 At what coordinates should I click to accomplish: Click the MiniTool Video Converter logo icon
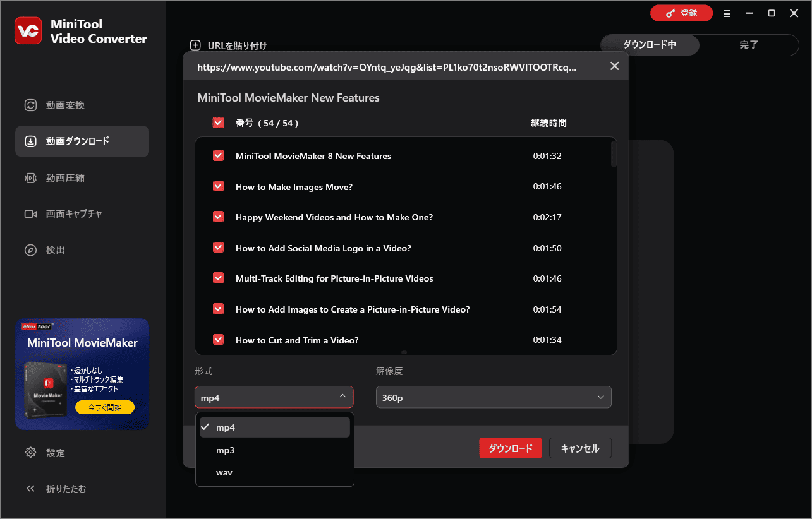coord(28,31)
